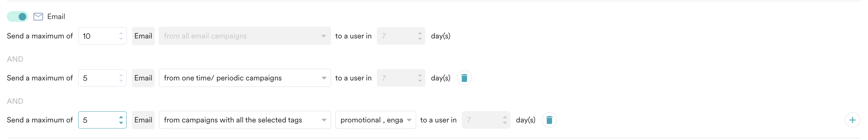
Task: Open the 'from all email campaigns' dropdown
Action: 245,36
